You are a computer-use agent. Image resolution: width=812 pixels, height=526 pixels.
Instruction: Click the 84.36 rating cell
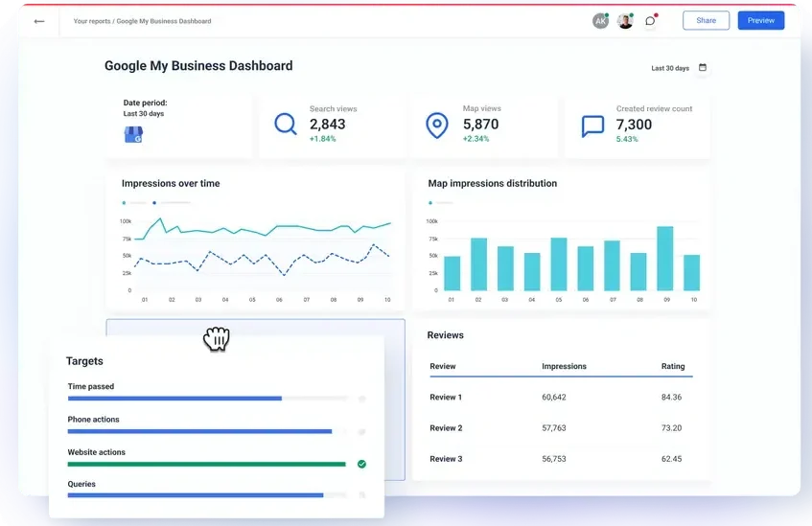(x=672, y=397)
